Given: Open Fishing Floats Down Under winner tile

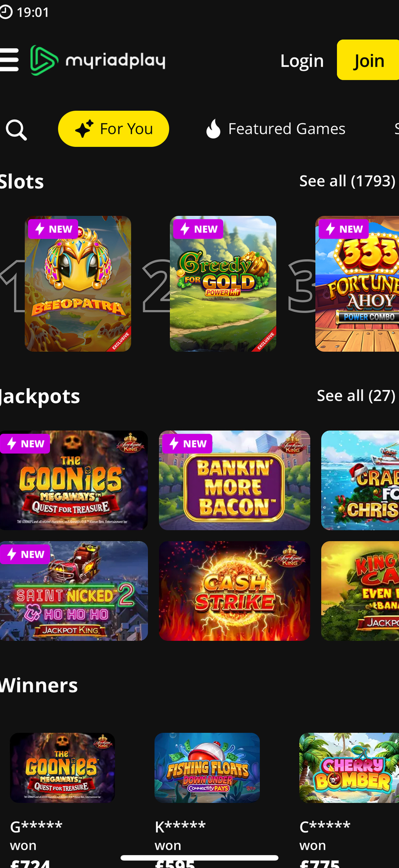Looking at the screenshot, I should (207, 768).
